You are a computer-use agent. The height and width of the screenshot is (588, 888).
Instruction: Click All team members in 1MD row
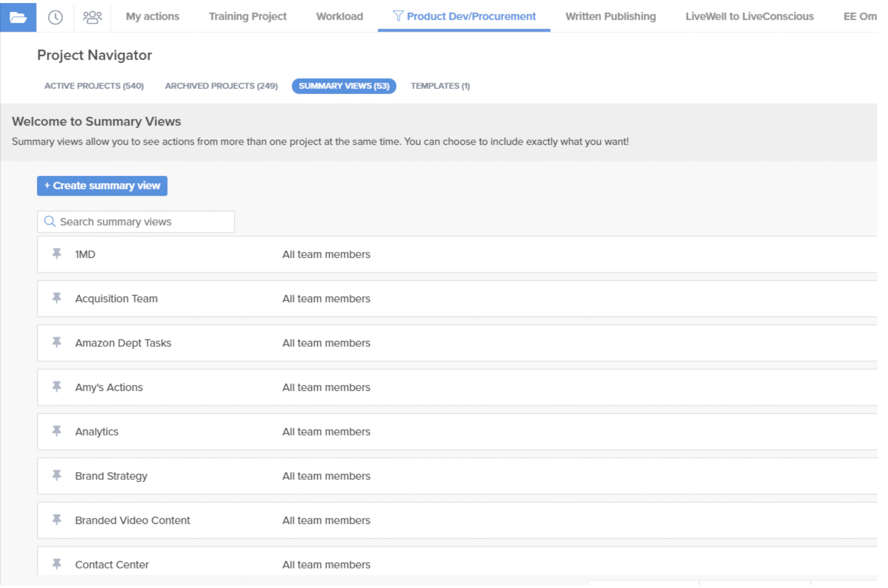327,254
